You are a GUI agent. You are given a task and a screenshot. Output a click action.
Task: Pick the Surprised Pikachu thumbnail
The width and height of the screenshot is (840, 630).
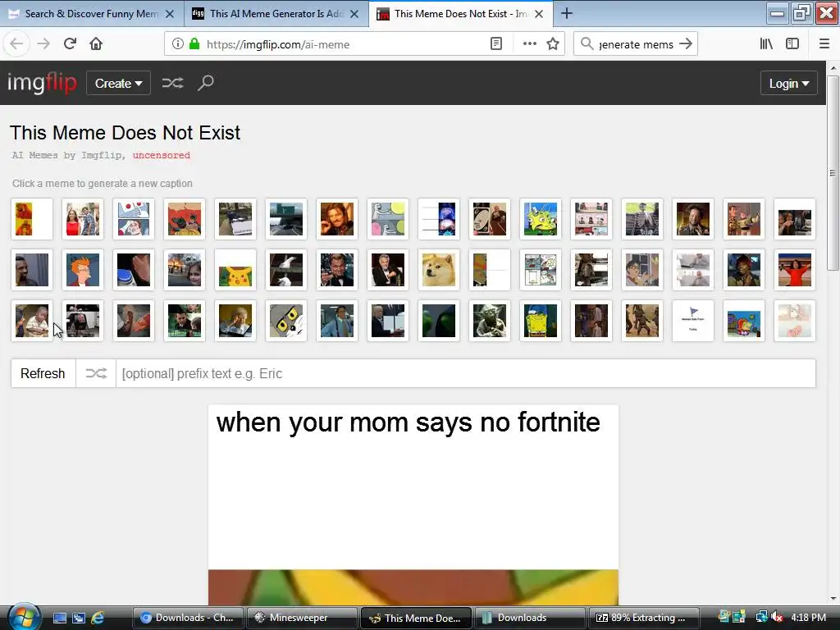point(235,270)
